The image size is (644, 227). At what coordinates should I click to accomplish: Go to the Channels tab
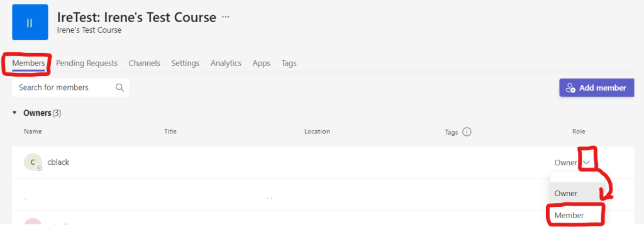[144, 64]
